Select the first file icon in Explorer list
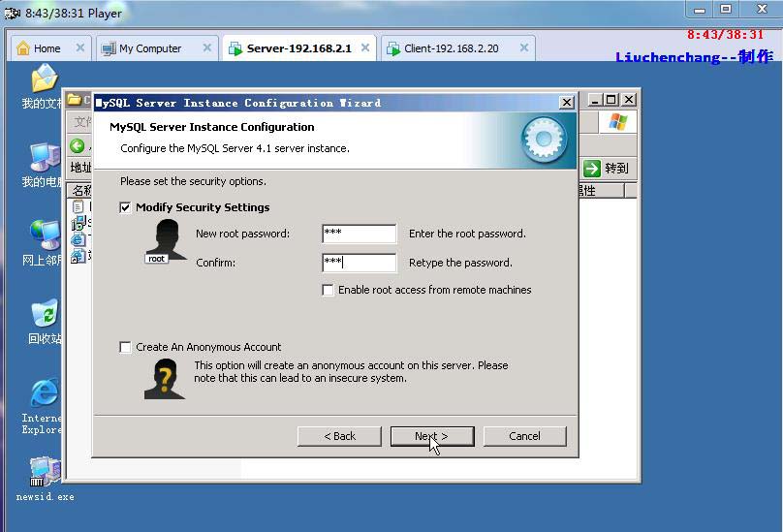This screenshot has width=783, height=532. (78, 206)
